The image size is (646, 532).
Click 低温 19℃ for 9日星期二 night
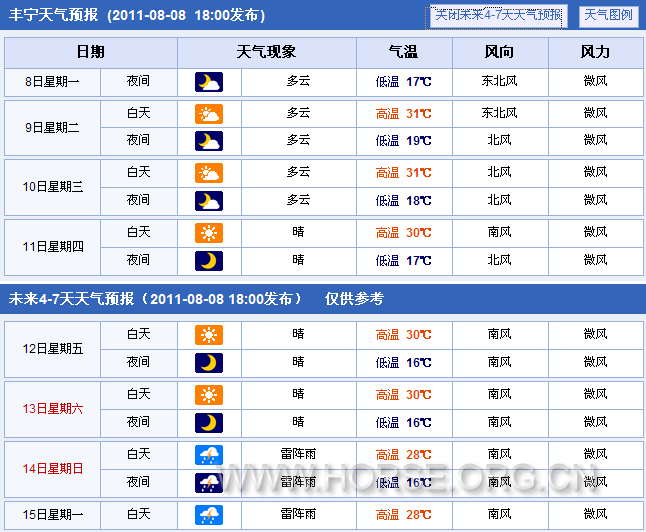point(403,141)
